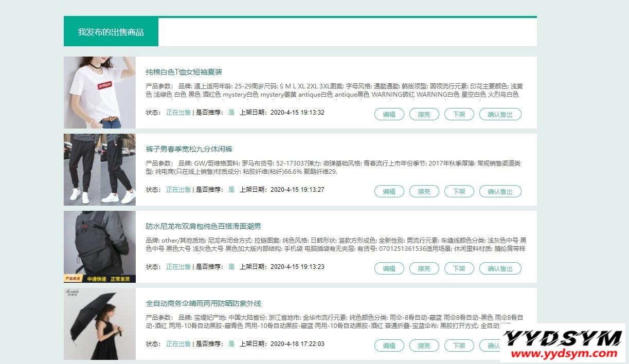Edit the nylon backpack listing
Viewport: 629px width, 364px height.
click(x=389, y=268)
